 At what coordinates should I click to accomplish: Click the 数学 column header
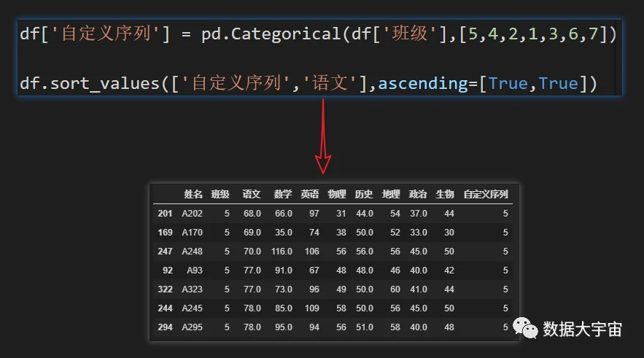282,194
